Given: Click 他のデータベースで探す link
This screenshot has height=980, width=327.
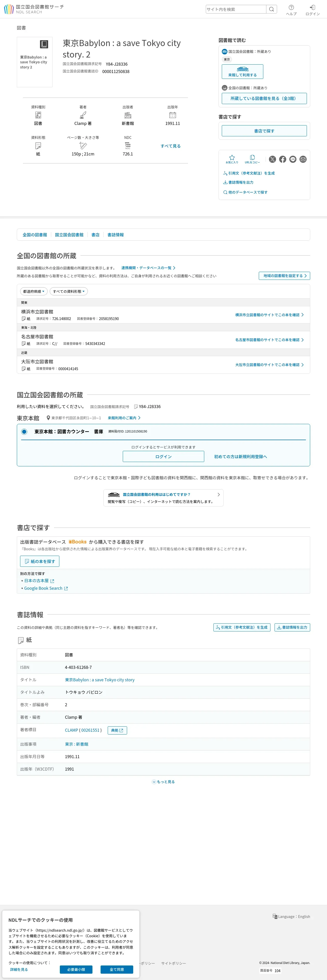Looking at the screenshot, I should pyautogui.click(x=246, y=192).
